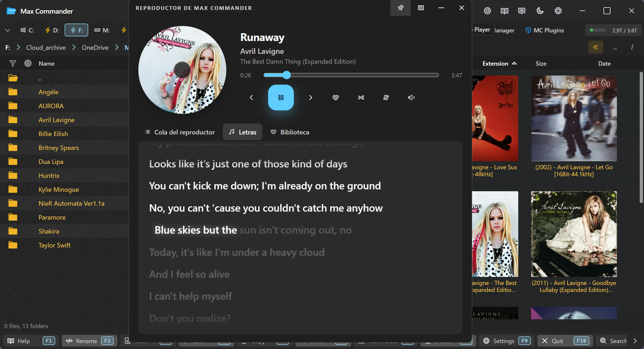Toggle shuffle mode in the player
This screenshot has width=644, height=349.
coord(361,97)
